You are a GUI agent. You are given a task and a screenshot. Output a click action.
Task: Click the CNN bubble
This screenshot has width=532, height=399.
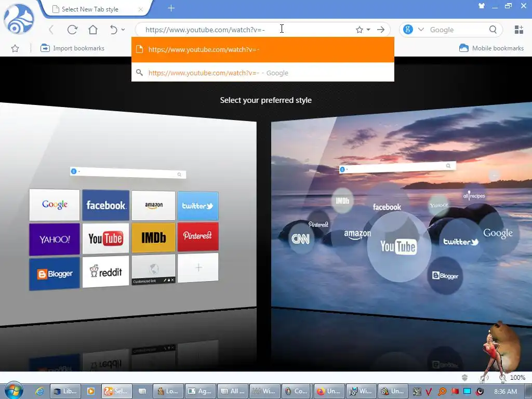coord(301,239)
